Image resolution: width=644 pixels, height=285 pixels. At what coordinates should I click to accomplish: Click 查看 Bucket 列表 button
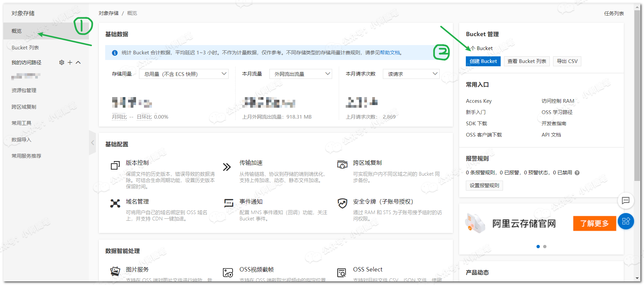tap(527, 61)
